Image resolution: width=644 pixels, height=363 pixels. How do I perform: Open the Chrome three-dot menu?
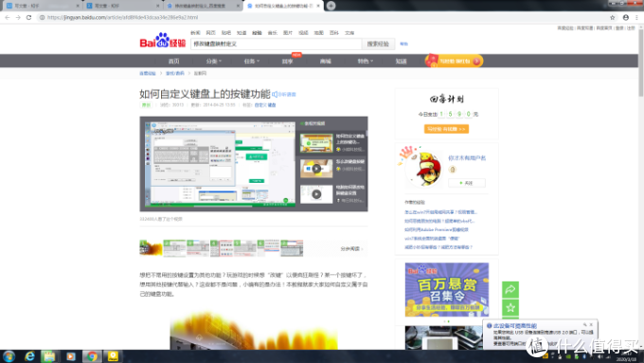click(637, 17)
